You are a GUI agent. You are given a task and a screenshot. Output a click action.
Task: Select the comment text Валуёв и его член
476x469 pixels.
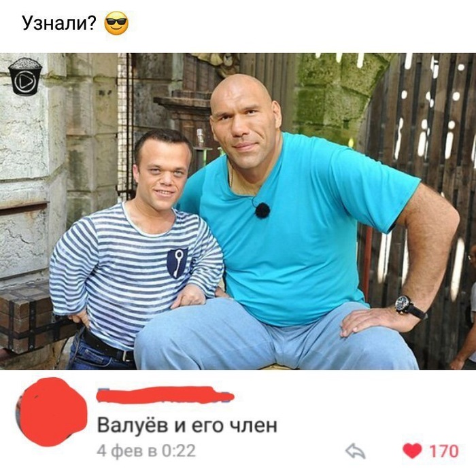[x=187, y=425]
